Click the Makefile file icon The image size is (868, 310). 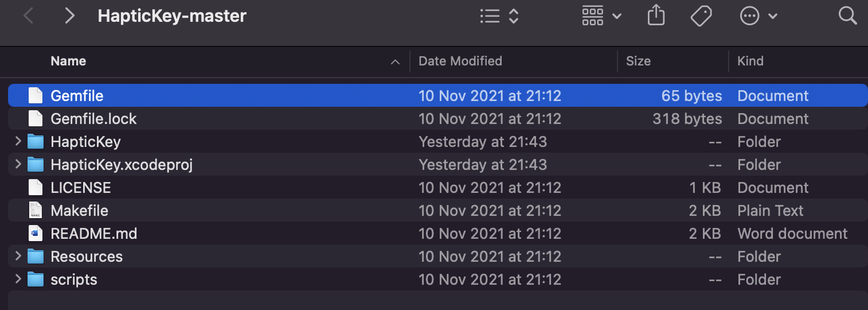(x=36, y=211)
